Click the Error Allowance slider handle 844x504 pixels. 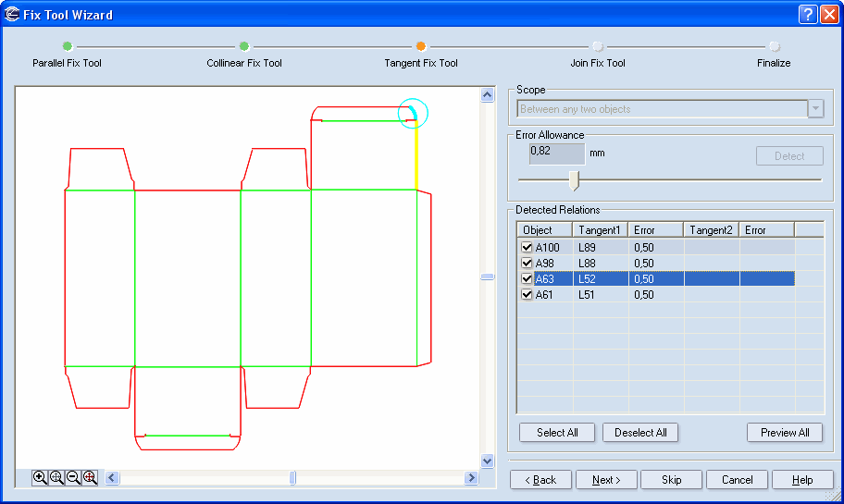click(x=574, y=179)
